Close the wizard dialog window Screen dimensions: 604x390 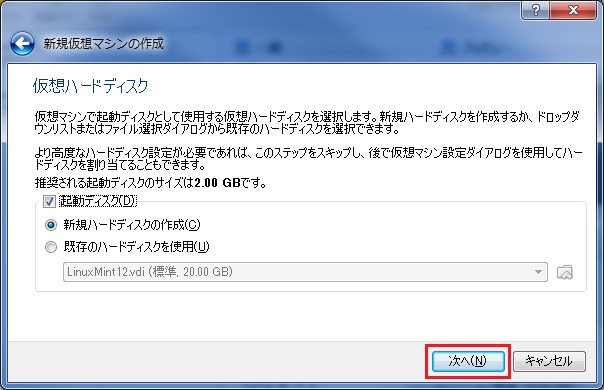[x=574, y=10]
